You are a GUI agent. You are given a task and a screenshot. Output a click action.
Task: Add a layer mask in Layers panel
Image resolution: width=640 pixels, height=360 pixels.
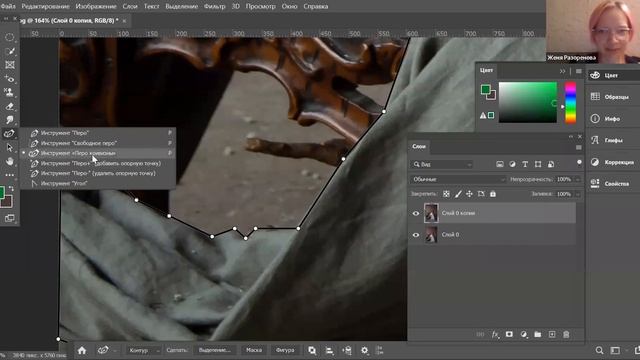pyautogui.click(x=509, y=334)
